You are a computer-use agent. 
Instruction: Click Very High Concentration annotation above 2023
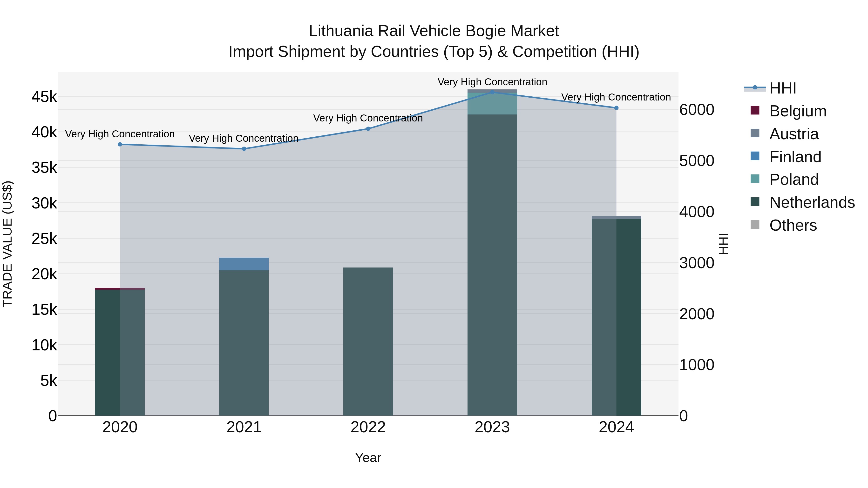click(x=492, y=82)
